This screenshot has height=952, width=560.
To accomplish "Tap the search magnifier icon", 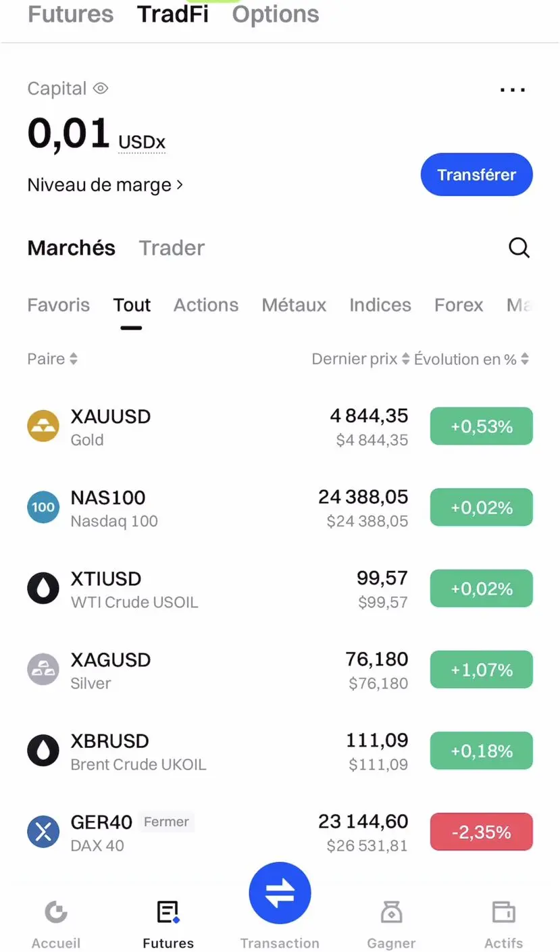I will (x=519, y=248).
